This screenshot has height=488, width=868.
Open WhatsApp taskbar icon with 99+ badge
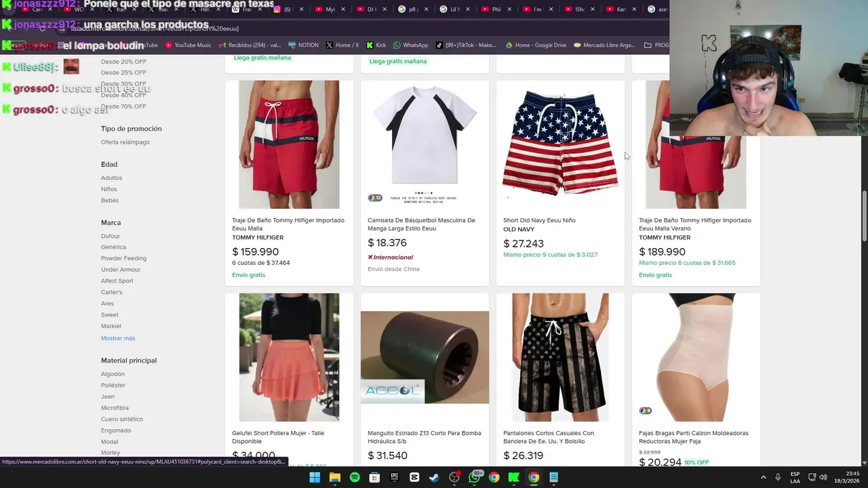[x=474, y=477]
